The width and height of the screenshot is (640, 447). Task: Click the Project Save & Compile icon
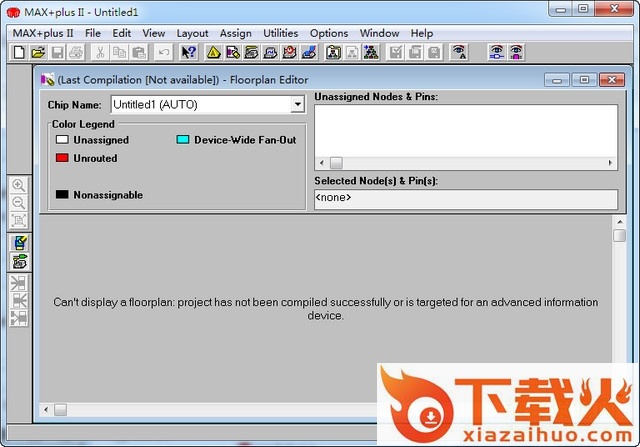point(415,52)
